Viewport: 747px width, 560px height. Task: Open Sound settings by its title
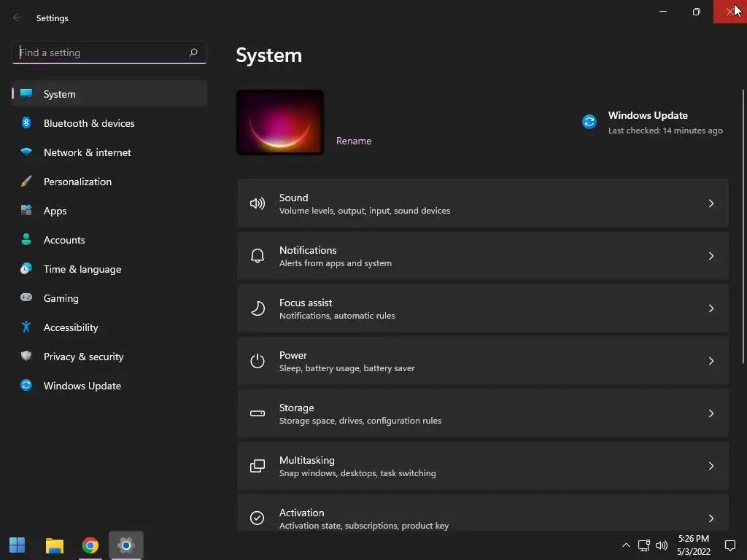pyautogui.click(x=293, y=198)
